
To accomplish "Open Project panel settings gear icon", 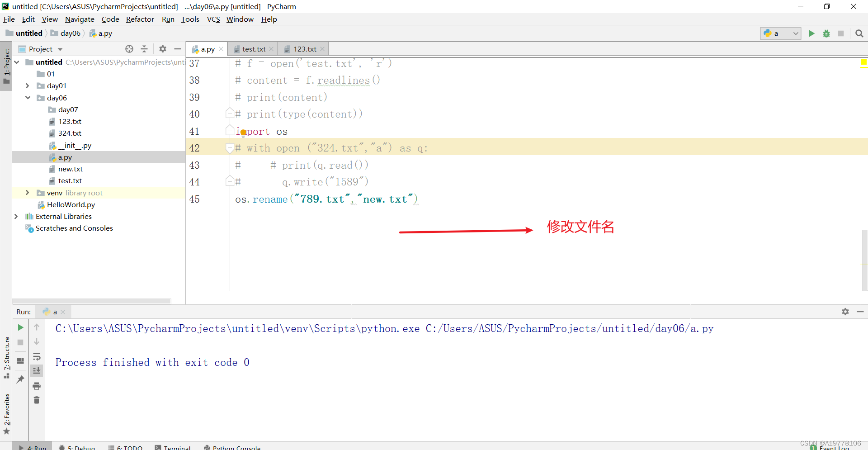I will coord(163,49).
